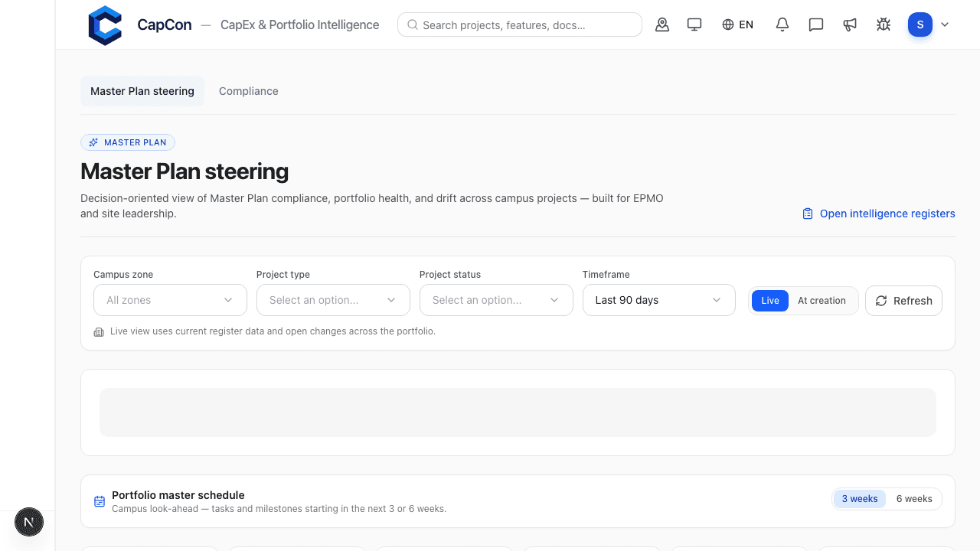980x551 pixels.
Task: Click CapEx & Portfolio Intelligence subtitle
Action: pyautogui.click(x=300, y=24)
